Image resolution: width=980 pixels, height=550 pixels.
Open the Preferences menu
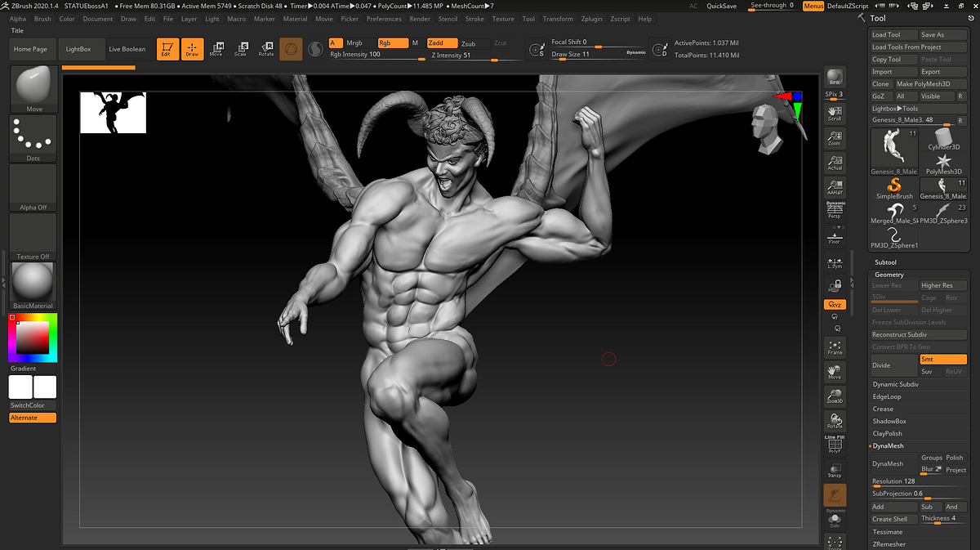click(384, 19)
